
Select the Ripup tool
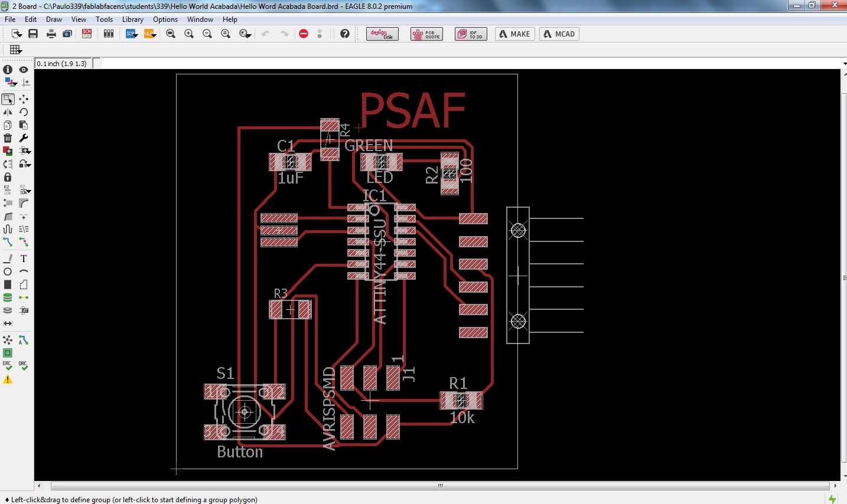24,242
